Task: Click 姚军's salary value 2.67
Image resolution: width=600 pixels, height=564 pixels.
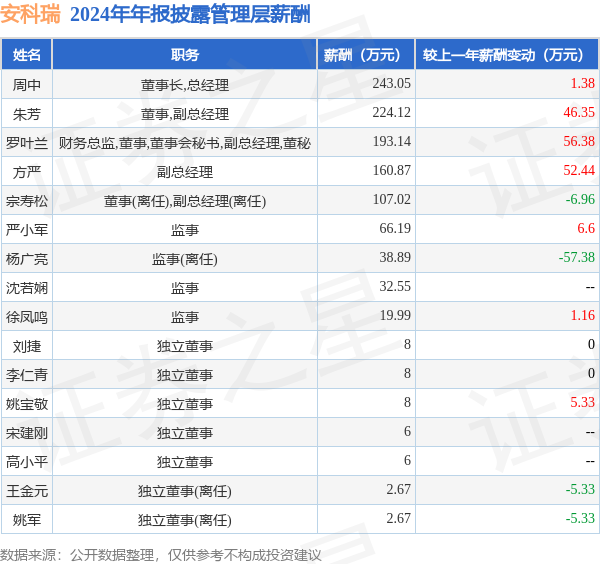Action: tap(398, 518)
